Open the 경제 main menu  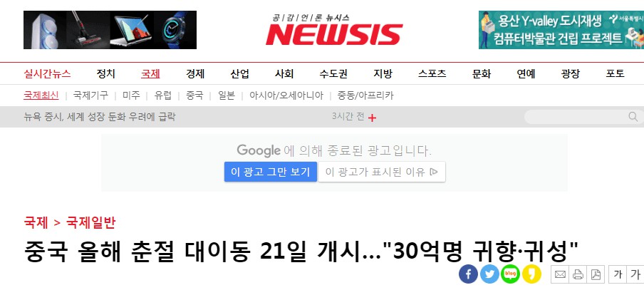(195, 74)
